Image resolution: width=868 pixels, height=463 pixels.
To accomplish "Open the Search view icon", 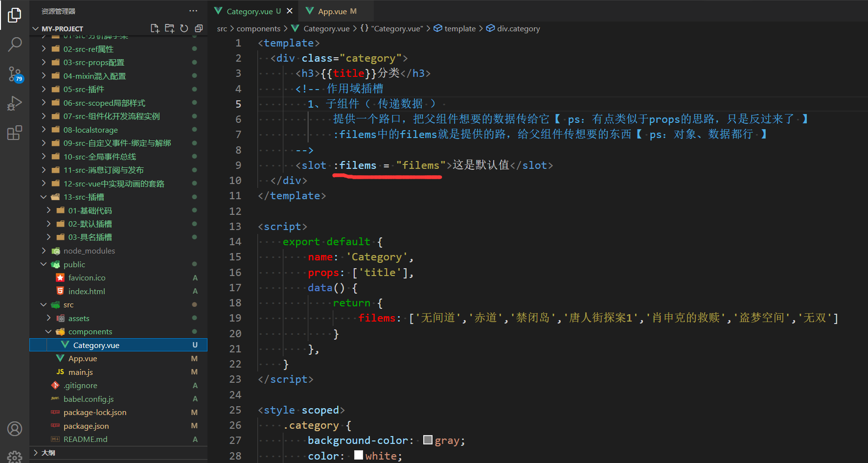I will pos(15,45).
